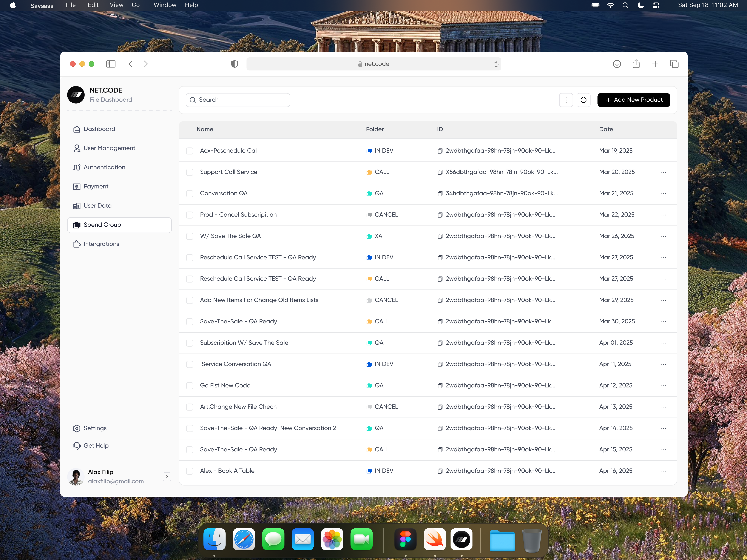The width and height of the screenshot is (747, 560).
Task: Open the Window menu
Action: 165,5
